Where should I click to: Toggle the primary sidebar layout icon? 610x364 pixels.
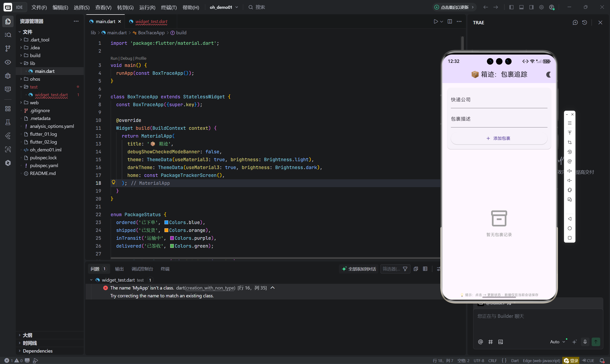click(511, 7)
